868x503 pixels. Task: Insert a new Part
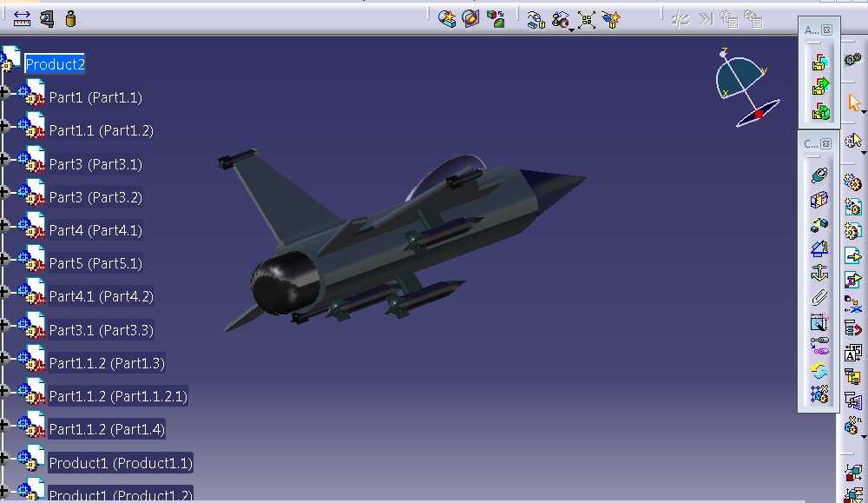852,230
